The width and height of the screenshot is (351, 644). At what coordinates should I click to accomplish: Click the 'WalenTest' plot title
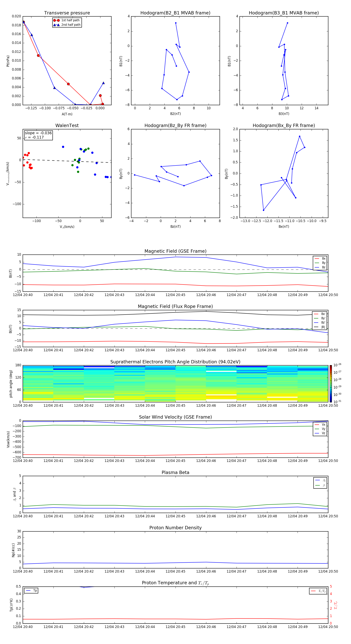point(67,125)
